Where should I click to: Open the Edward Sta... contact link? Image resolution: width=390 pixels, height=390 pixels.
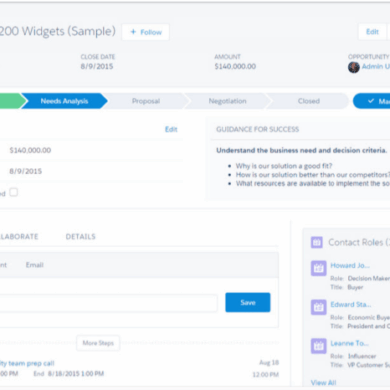pyautogui.click(x=351, y=305)
